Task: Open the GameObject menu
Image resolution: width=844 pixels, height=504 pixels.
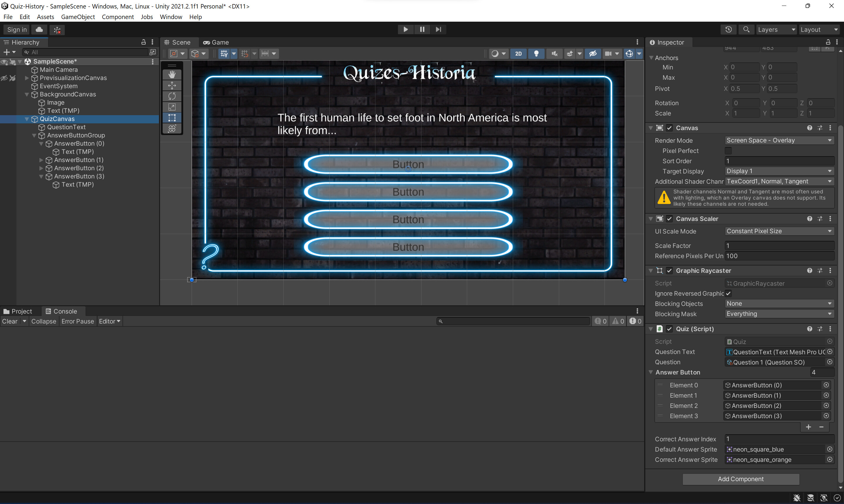Action: 78,17
